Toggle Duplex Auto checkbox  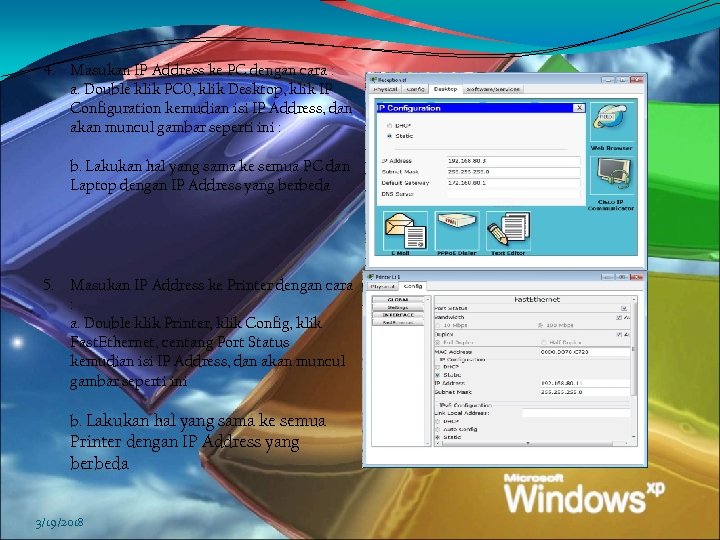point(619,335)
